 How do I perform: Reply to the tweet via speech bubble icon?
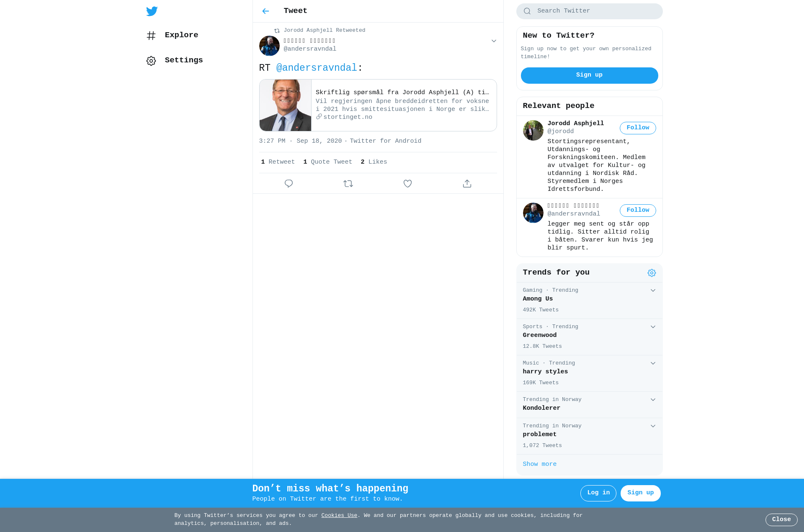pos(289,184)
